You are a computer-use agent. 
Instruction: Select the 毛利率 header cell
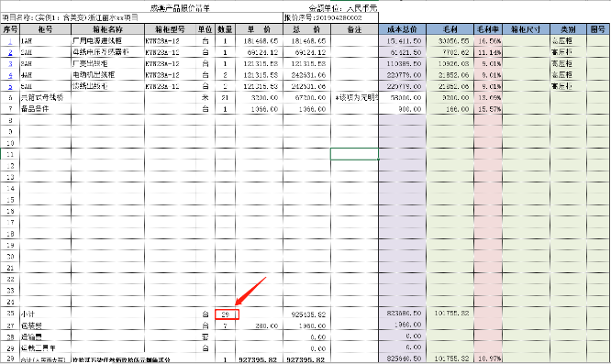pos(488,29)
